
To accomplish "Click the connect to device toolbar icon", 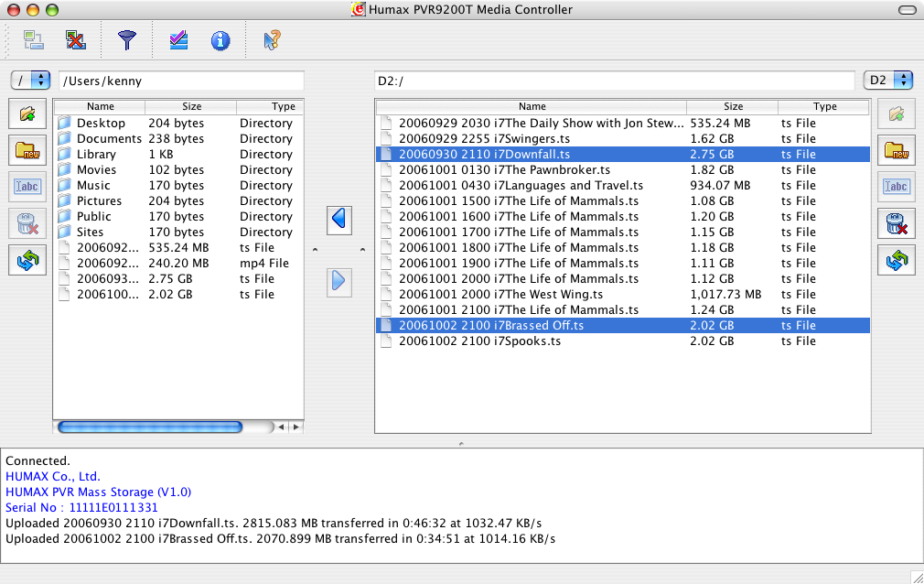I will [33, 40].
